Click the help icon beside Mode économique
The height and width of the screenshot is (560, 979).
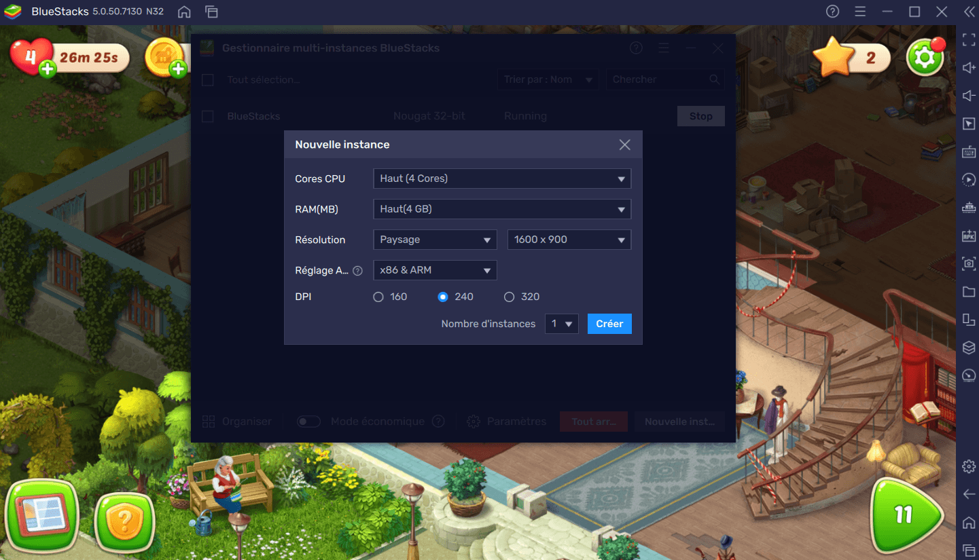tap(438, 422)
